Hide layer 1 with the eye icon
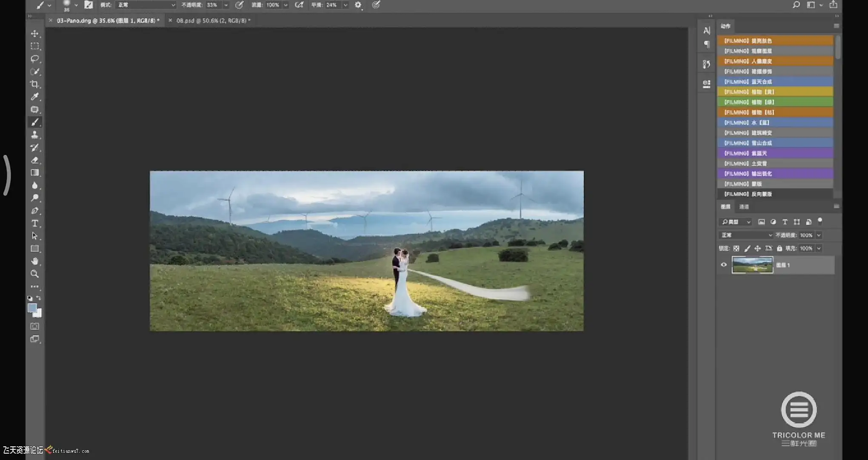 point(724,265)
